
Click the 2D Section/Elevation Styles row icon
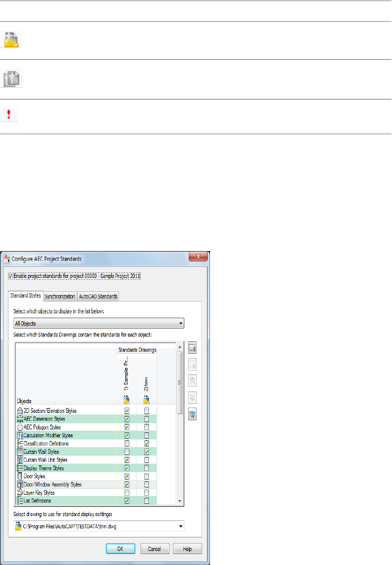coord(20,410)
